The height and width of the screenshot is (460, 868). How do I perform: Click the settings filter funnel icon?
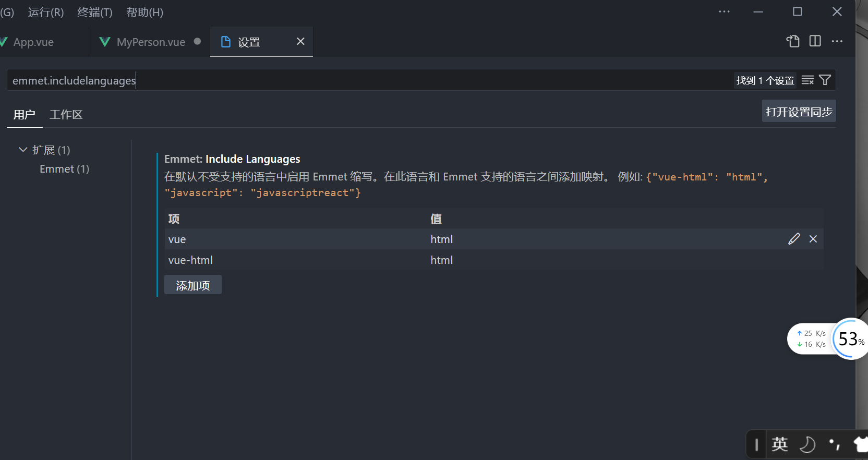[825, 80]
